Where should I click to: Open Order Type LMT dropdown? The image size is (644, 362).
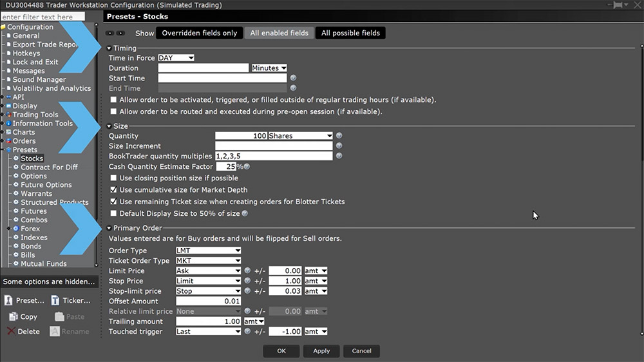click(x=208, y=250)
